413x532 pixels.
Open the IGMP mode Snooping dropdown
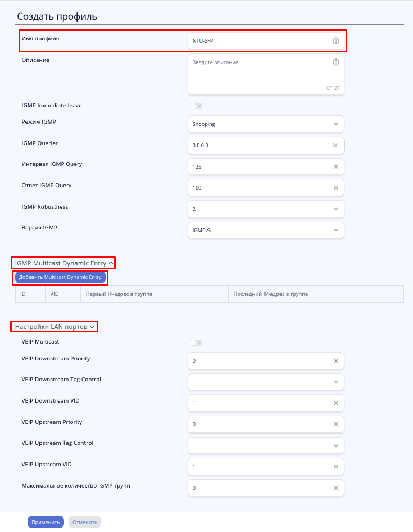point(265,124)
